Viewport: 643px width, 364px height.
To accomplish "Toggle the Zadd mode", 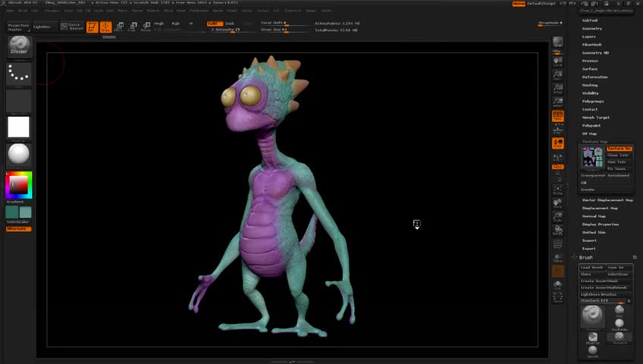I will 215,24.
